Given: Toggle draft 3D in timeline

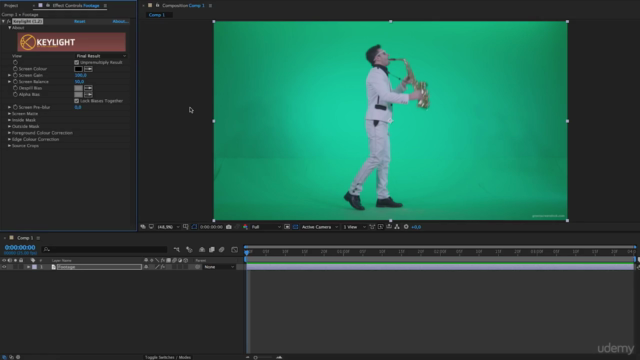Looking at the screenshot, I should [x=189, y=249].
